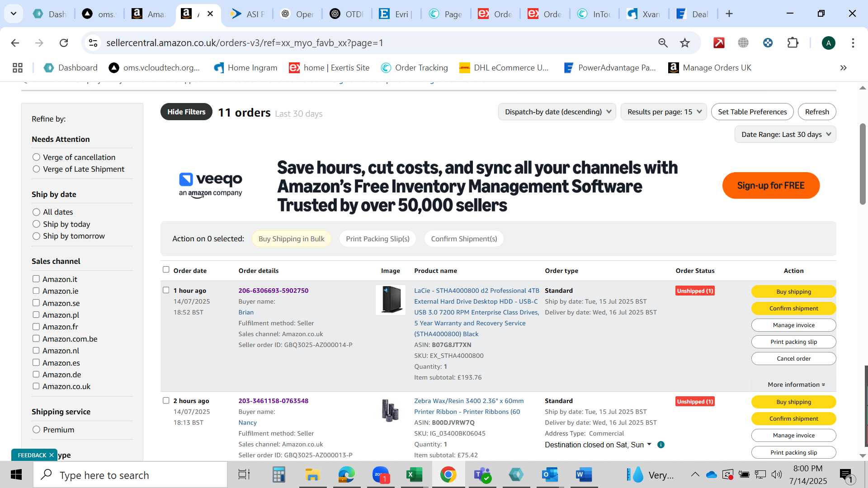Select All dates ship-by option

36,212
